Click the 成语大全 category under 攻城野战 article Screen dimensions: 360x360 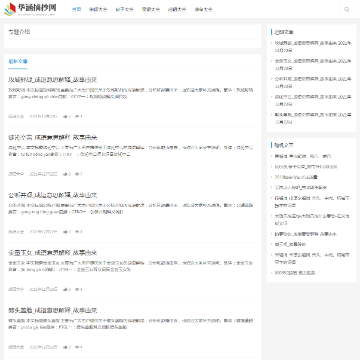click(16, 116)
